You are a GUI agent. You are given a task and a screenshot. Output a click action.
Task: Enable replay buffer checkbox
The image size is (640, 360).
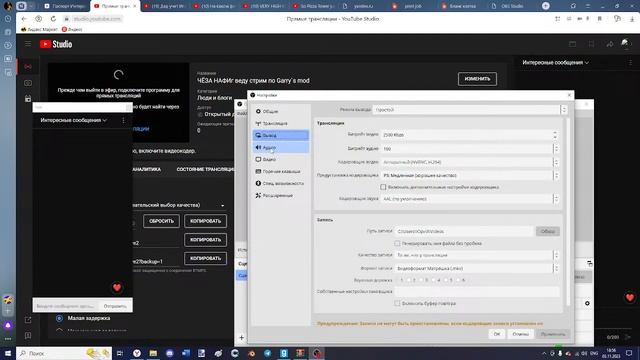pos(397,303)
